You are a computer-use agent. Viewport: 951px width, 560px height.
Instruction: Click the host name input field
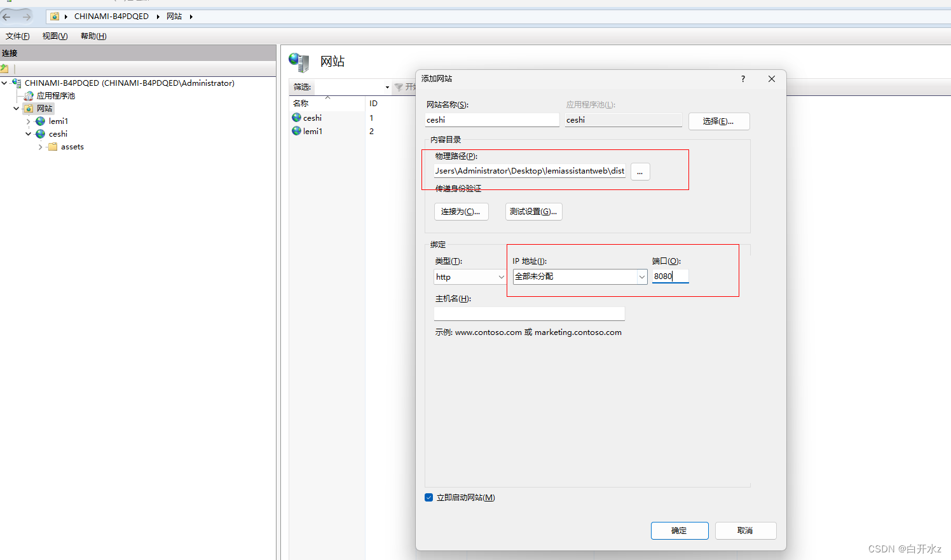tap(529, 314)
